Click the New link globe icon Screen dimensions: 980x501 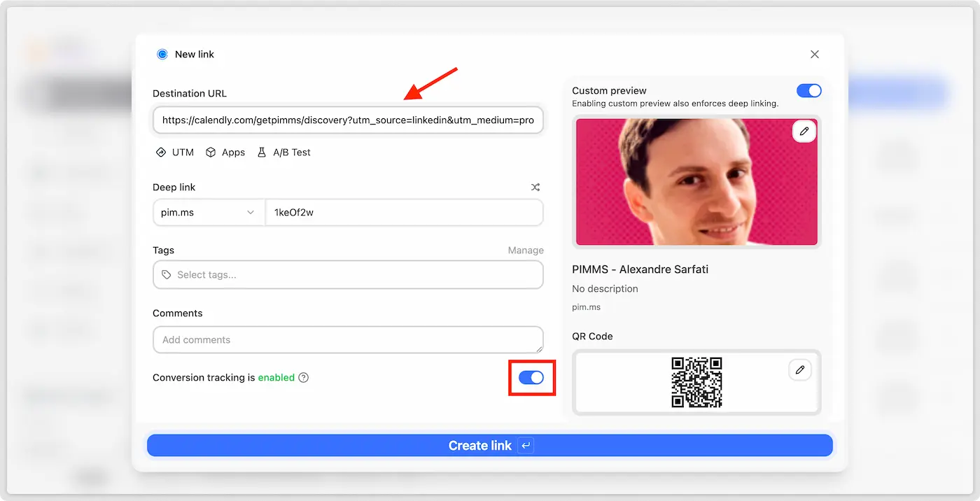pyautogui.click(x=162, y=55)
